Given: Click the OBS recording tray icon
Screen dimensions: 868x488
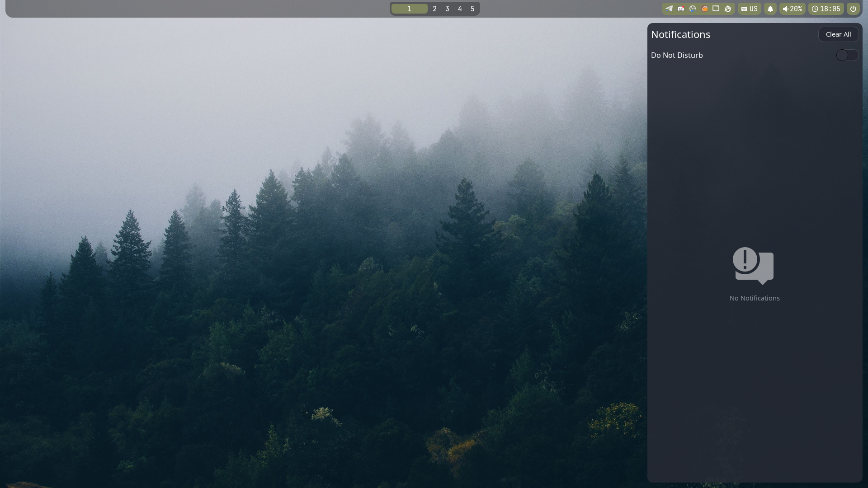Looking at the screenshot, I should (x=693, y=9).
